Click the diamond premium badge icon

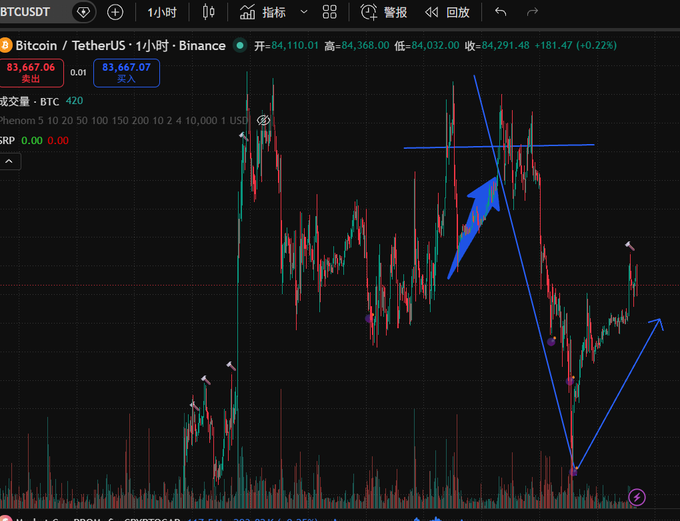click(83, 12)
